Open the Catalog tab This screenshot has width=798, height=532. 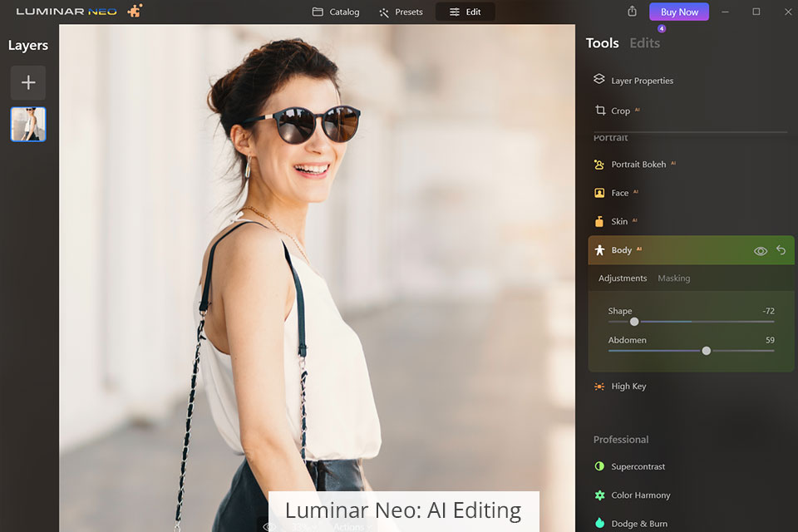point(335,12)
